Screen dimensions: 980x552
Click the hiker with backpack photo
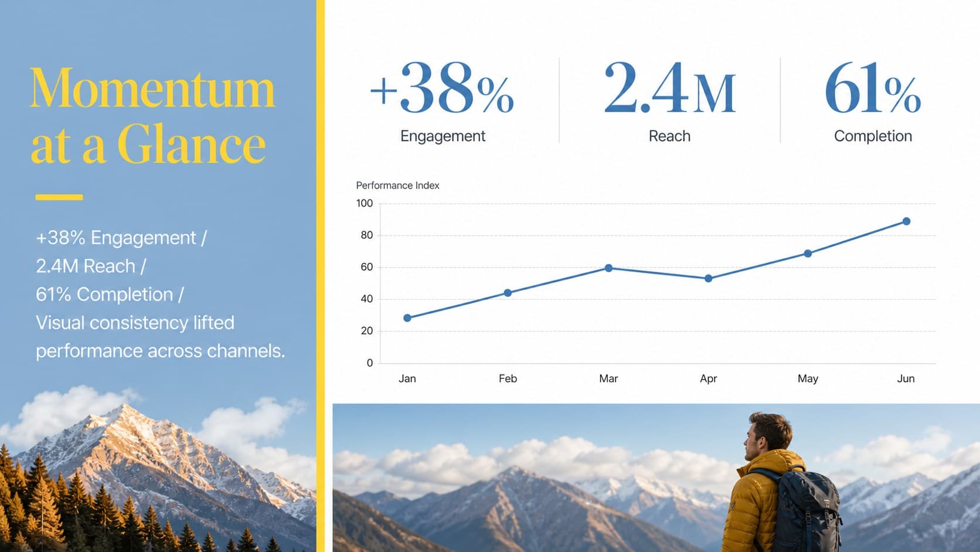click(x=656, y=478)
